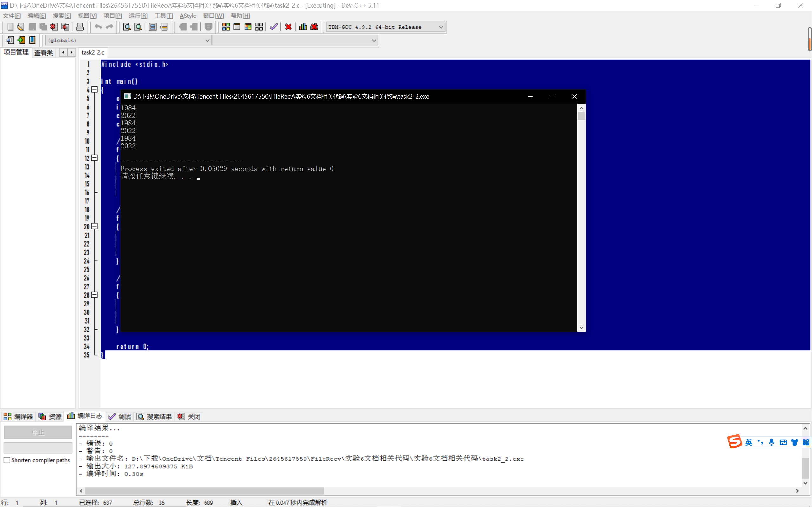Click the Sogou input method S icon

pyautogui.click(x=735, y=442)
